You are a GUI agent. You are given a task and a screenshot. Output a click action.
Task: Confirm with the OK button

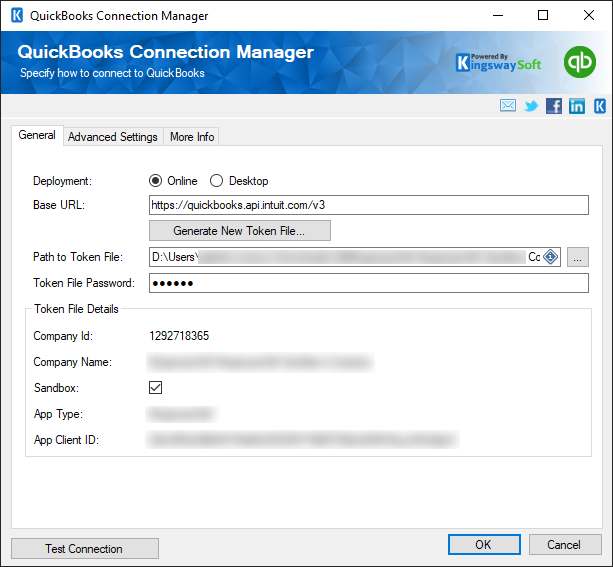pos(484,544)
